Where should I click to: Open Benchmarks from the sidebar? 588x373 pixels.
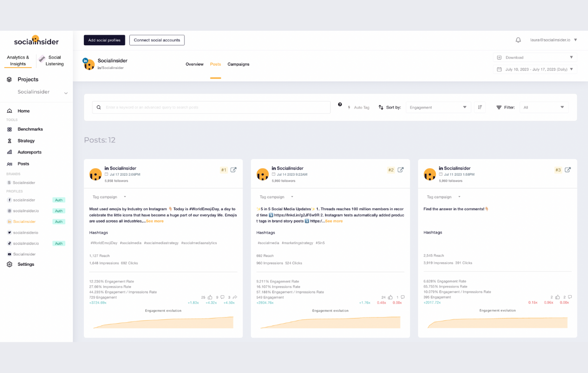(x=30, y=129)
